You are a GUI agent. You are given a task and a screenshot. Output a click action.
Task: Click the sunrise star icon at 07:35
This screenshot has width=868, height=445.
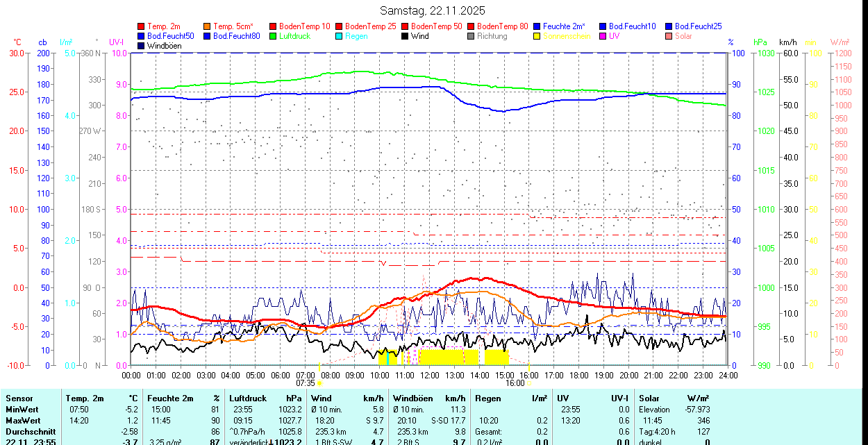(x=320, y=383)
